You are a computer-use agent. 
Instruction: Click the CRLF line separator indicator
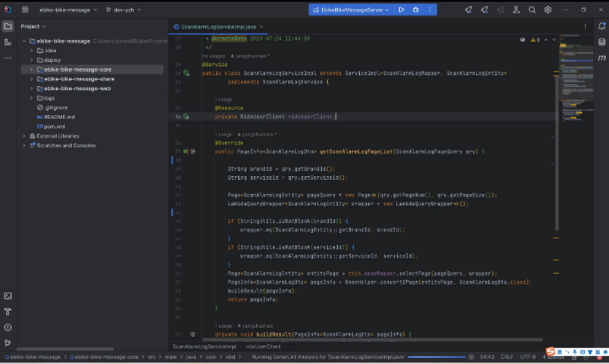pos(507,356)
